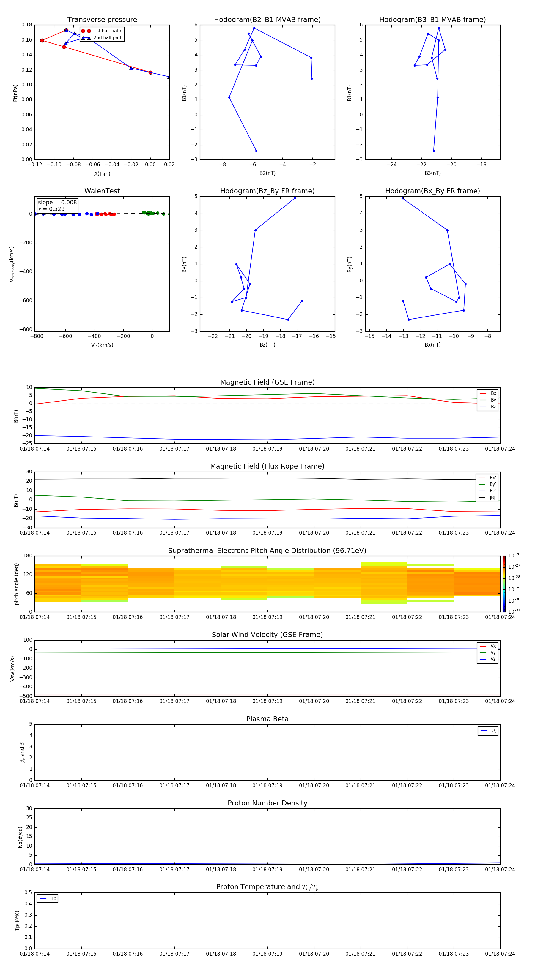This screenshot has width=535, height=980.
Task: Click the 'Hodogram(Bx_By FR frame)' title
Action: pyautogui.click(x=432, y=191)
